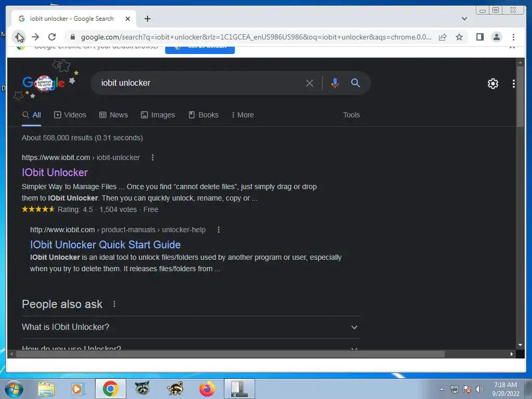
Task: Open the Chrome profile avatar icon
Action: (496, 37)
